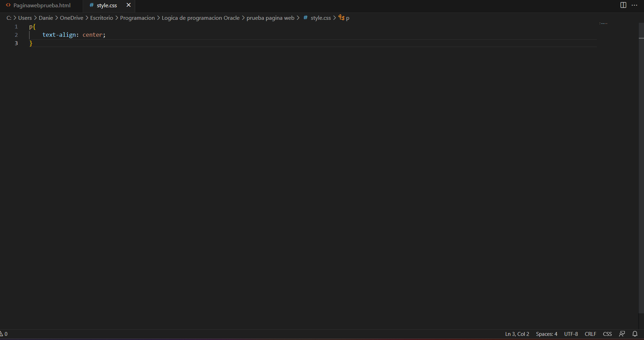
Task: Place cursor at closing brace
Action: point(31,43)
